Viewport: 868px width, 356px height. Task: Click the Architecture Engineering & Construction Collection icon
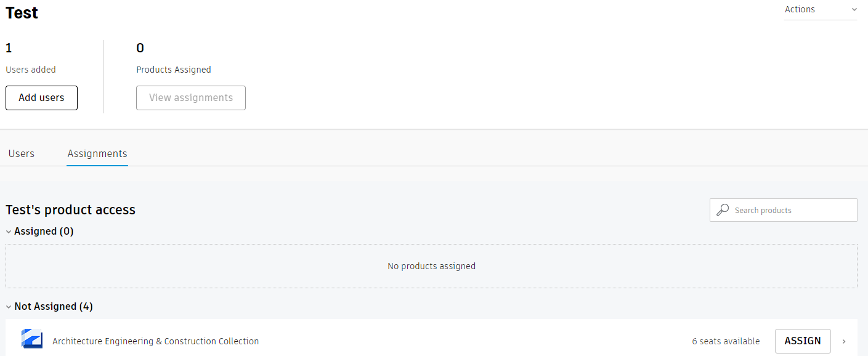pyautogui.click(x=31, y=339)
